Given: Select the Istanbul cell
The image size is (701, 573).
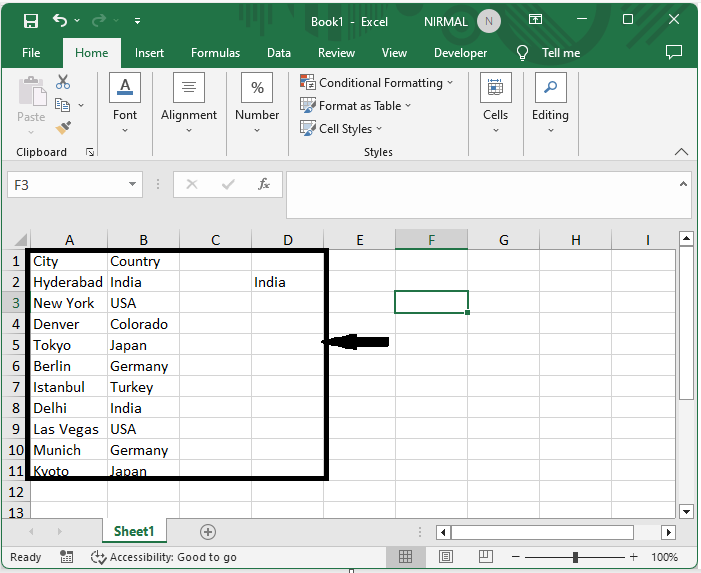Looking at the screenshot, I should pos(69,387).
